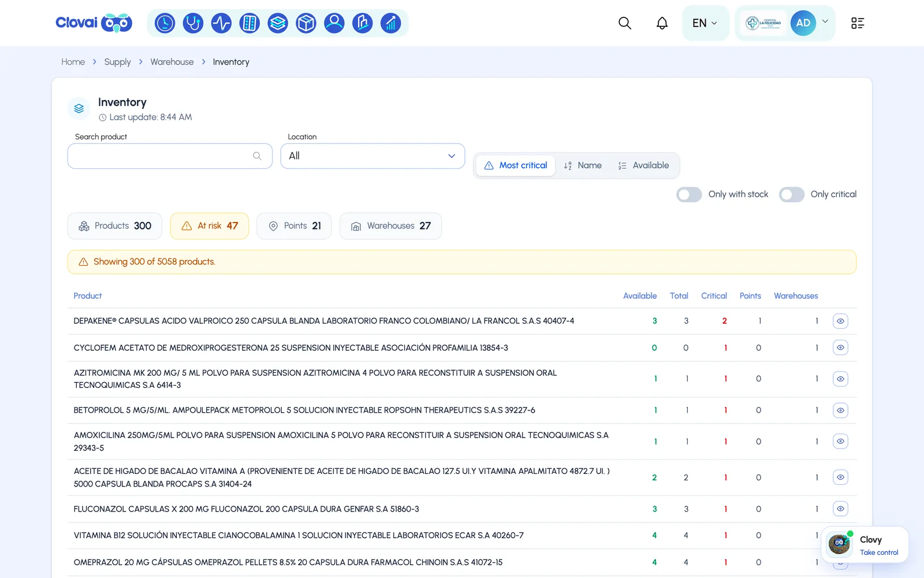Sort by Available tab
The image size is (924, 578).
[643, 165]
